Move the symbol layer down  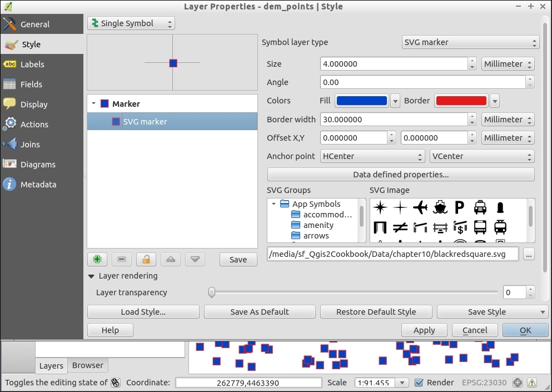[x=195, y=260]
